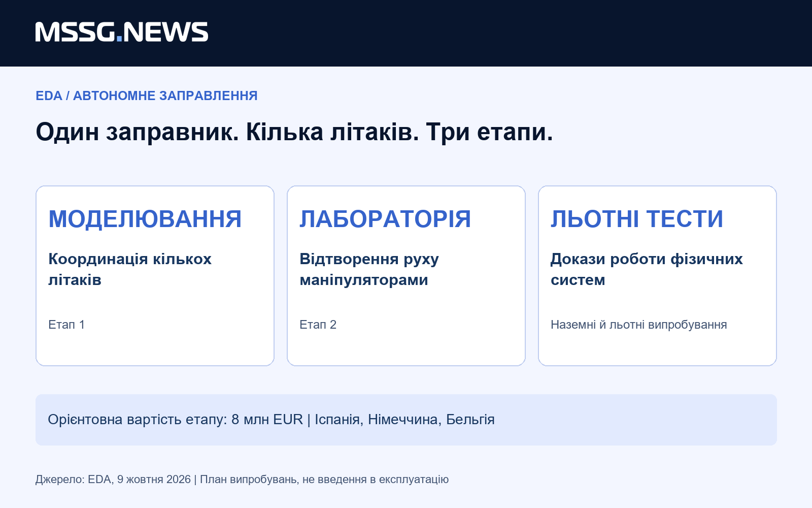The image size is (812, 508).
Task: Click the ЛАБОРАТОРІЯ card title
Action: pyautogui.click(x=385, y=219)
